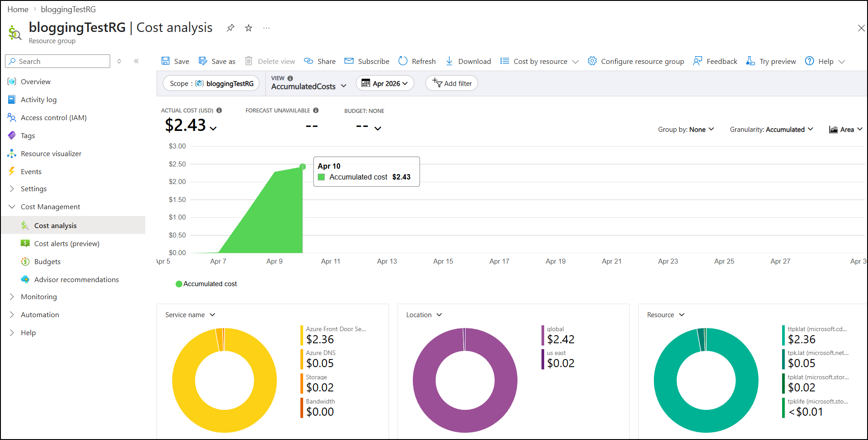The height and width of the screenshot is (440, 868).
Task: Collapse the left navigation pane
Action: click(136, 61)
